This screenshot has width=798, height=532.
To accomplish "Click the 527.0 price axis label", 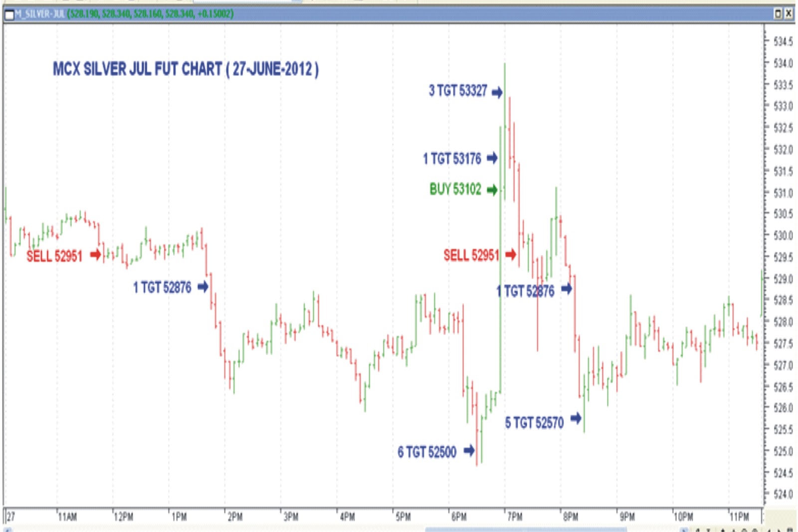I will pyautogui.click(x=783, y=365).
